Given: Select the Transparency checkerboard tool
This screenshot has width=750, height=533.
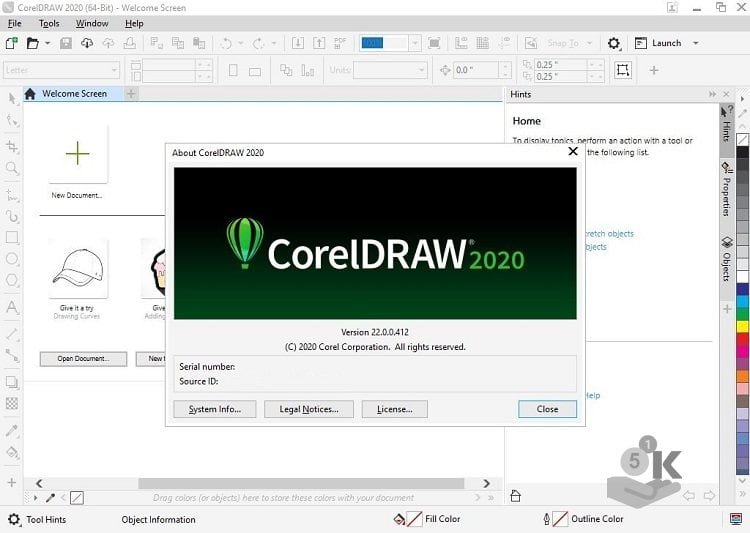Looking at the screenshot, I should pyautogui.click(x=12, y=403).
